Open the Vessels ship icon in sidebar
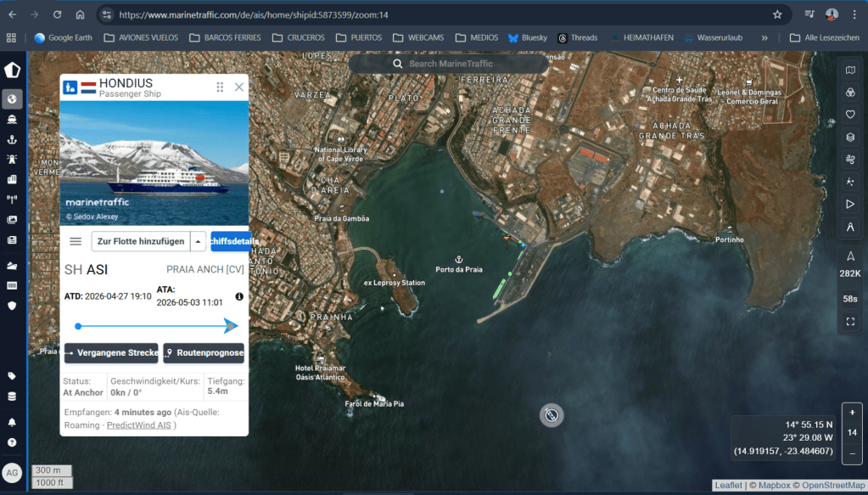Screen dimensions: 868x495 [x=12, y=119]
